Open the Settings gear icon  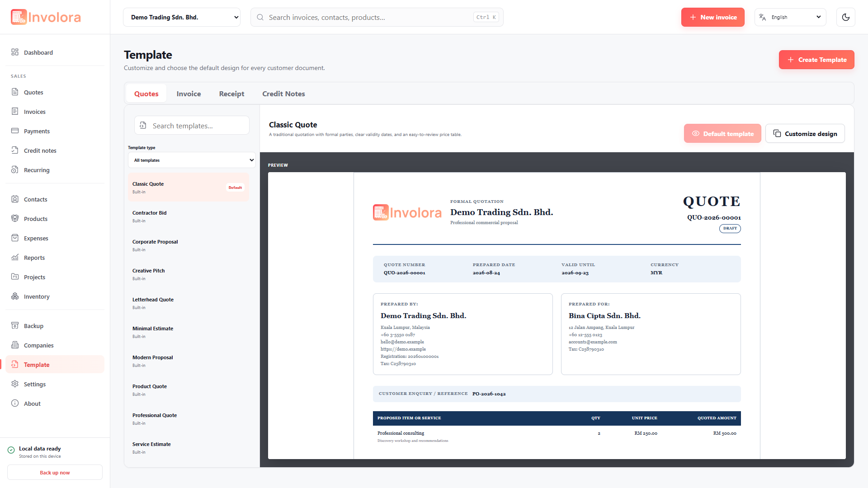pos(15,384)
